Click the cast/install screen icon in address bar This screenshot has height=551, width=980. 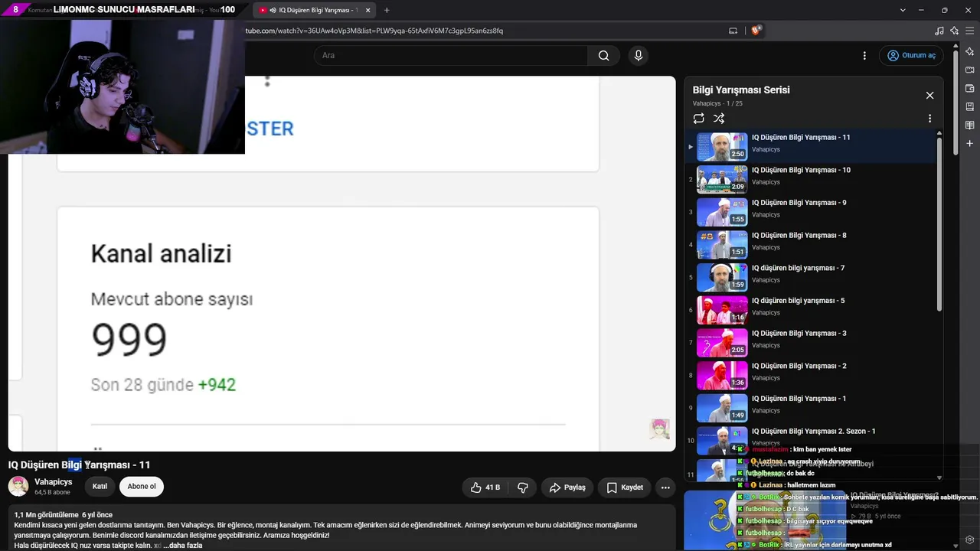[733, 31]
